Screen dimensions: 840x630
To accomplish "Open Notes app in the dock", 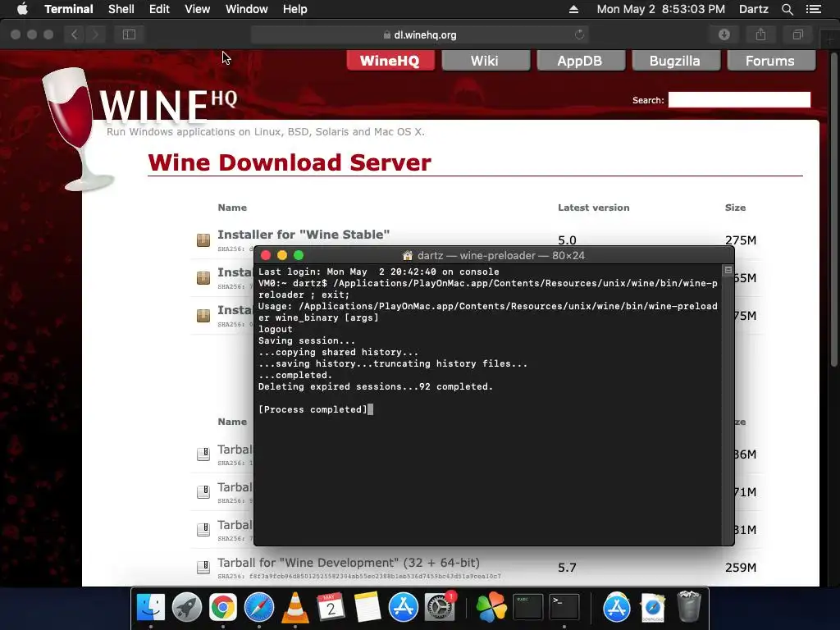I will (367, 608).
